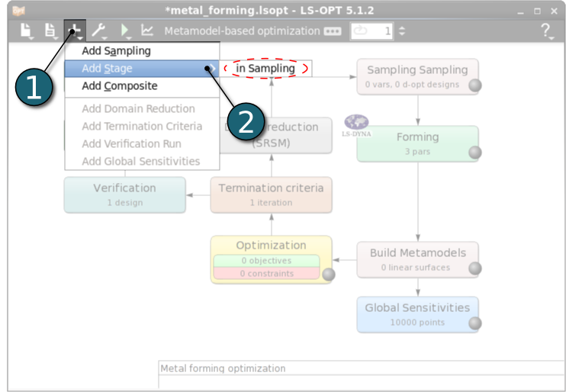The height and width of the screenshot is (392, 566).
Task: Open the Sampling Sampling box
Action: 418,77
